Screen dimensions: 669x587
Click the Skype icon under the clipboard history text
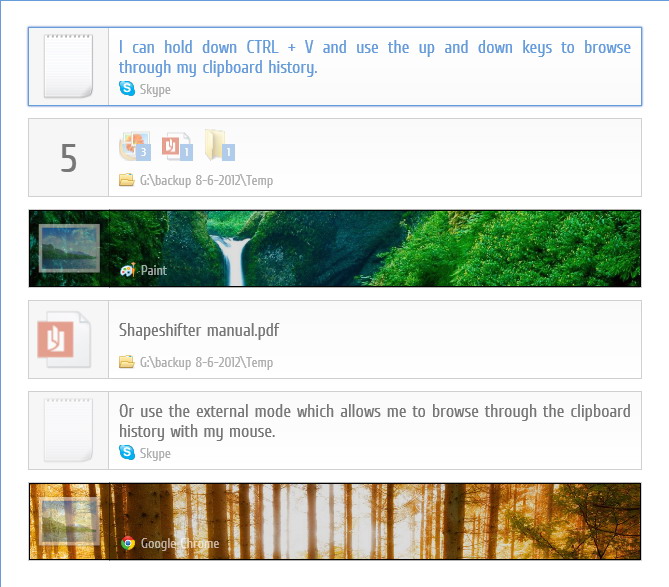[127, 89]
